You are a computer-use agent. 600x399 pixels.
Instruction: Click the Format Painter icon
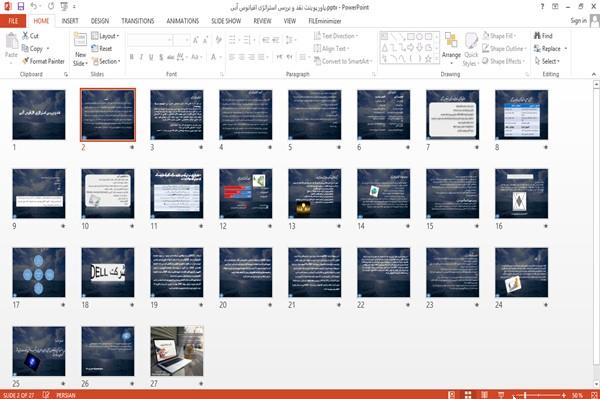(25, 61)
